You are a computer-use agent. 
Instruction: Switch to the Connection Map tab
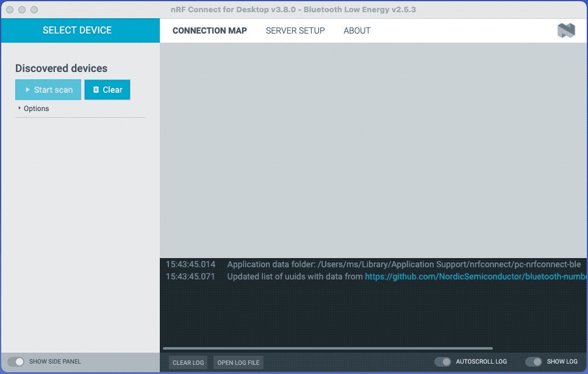tap(210, 31)
